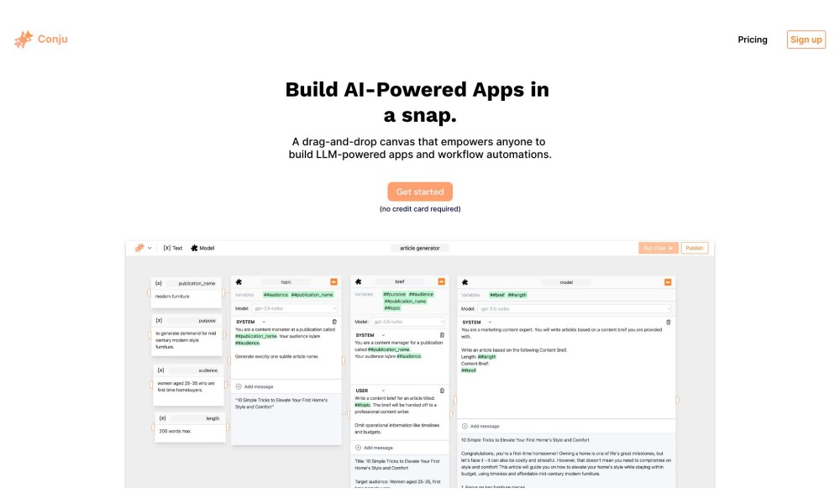Click the publication_name node name field

click(x=192, y=283)
